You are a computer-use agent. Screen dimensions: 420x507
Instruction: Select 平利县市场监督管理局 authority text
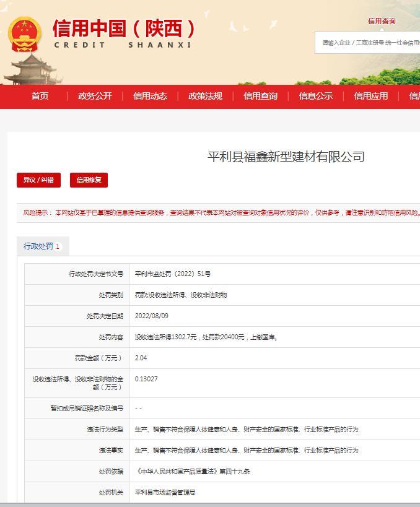click(165, 492)
